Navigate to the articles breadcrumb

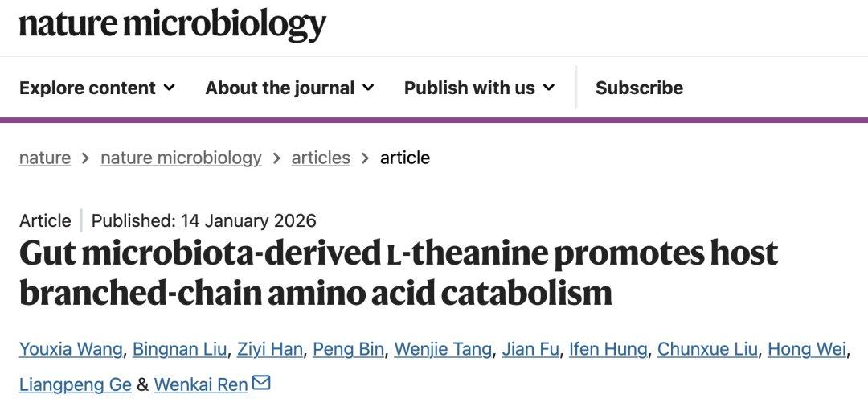coord(321,158)
